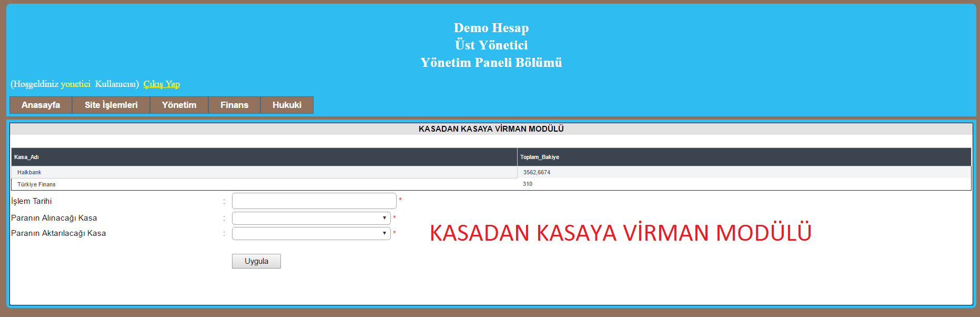Click the gray module title bar
This screenshot has height=317, width=980.
point(491,129)
